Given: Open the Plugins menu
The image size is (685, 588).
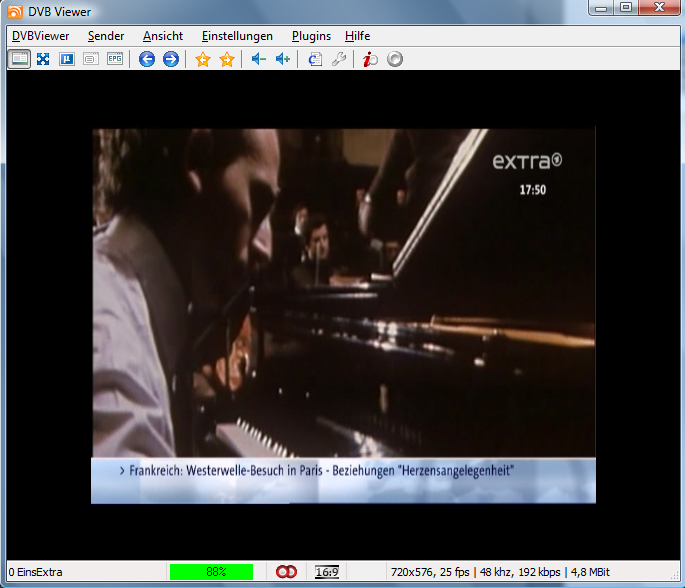Looking at the screenshot, I should 311,35.
